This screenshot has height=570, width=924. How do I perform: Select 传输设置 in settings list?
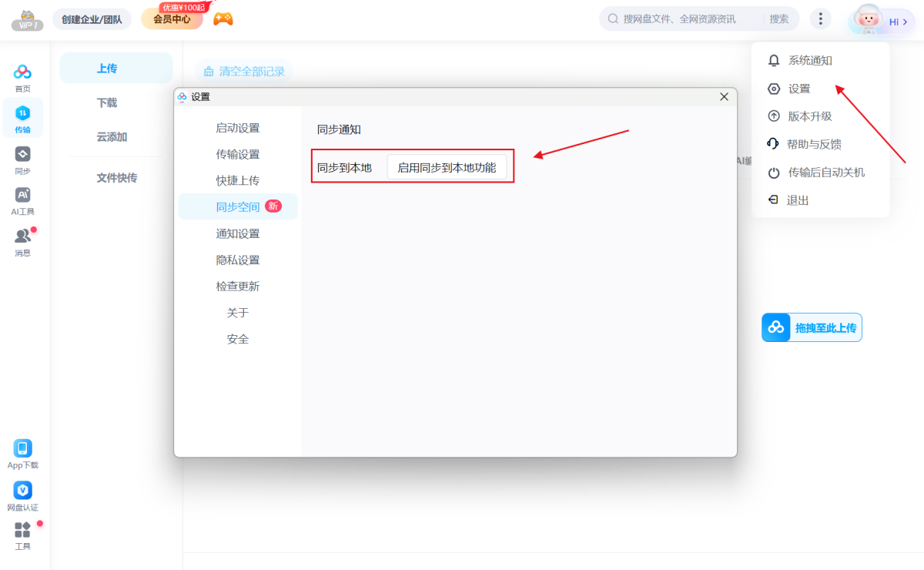click(x=238, y=154)
